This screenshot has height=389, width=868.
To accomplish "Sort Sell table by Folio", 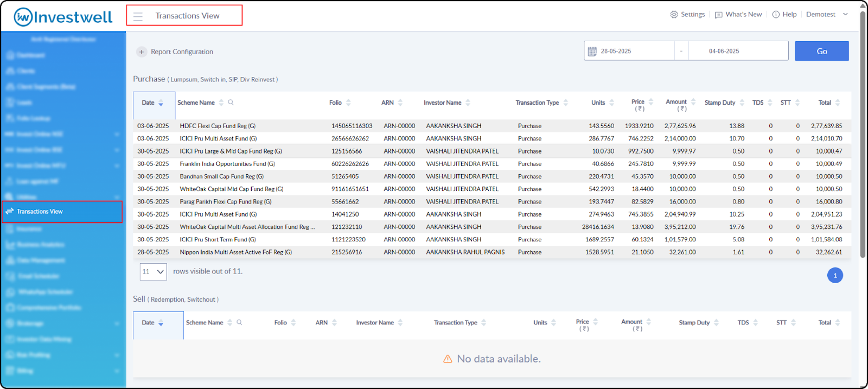I will click(293, 322).
